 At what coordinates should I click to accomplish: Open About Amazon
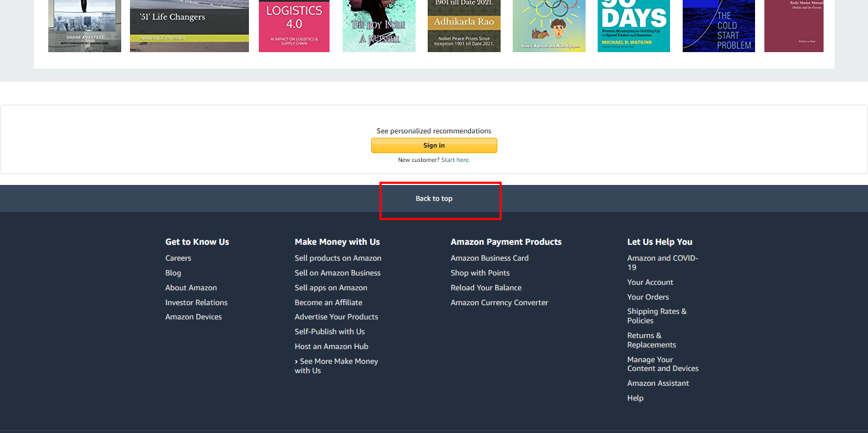pyautogui.click(x=191, y=288)
